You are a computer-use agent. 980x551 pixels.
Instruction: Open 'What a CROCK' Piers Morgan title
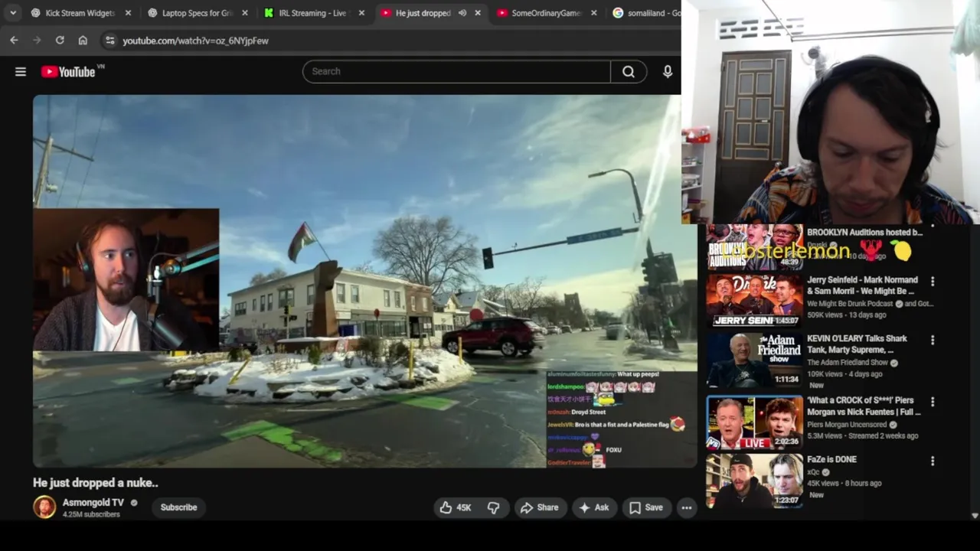(x=864, y=406)
